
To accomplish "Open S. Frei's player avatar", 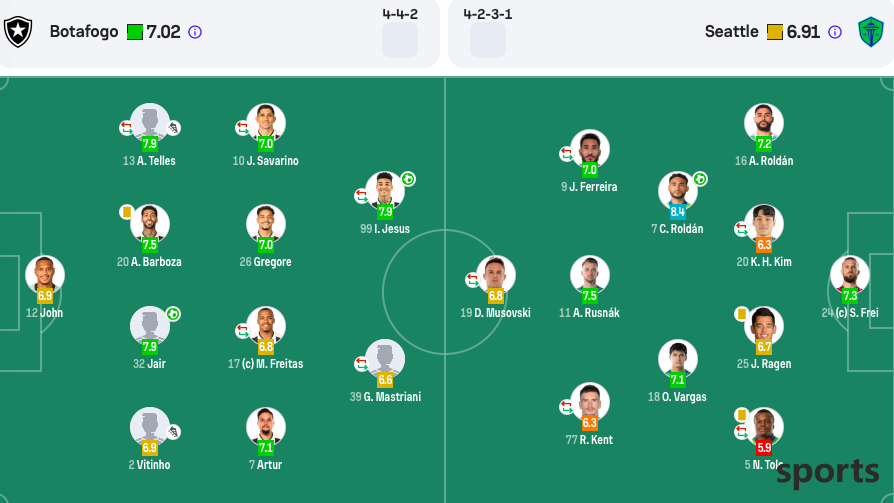I will coord(850,275).
